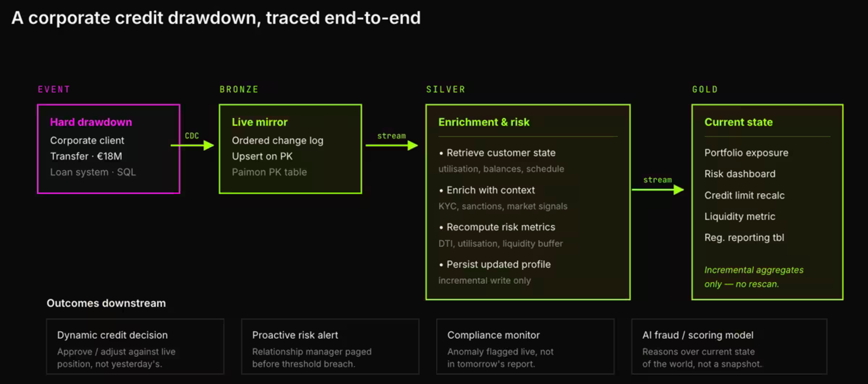The image size is (868, 384).
Task: Click the Current state heading
Action: click(739, 122)
